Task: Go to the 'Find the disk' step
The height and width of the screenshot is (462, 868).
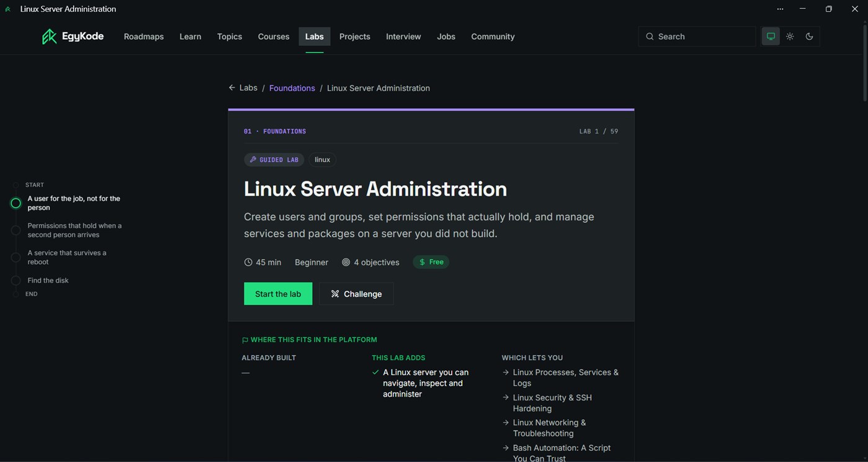Action: 48,281
